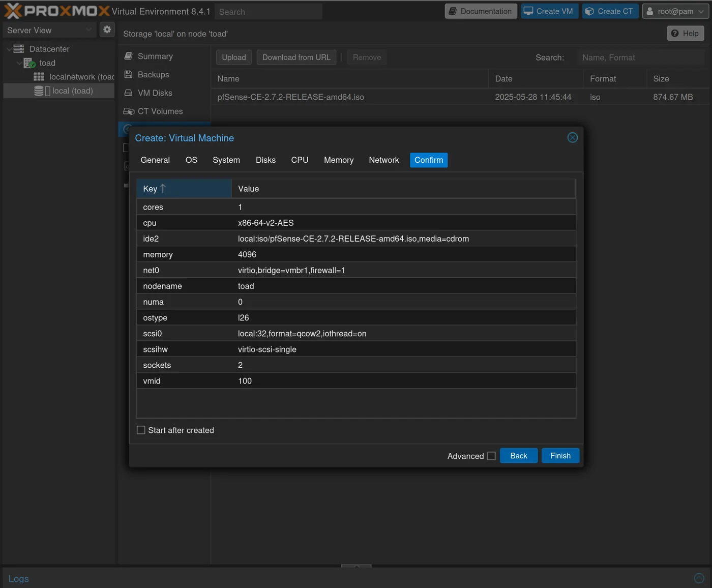Open the root@pam user menu

(675, 11)
